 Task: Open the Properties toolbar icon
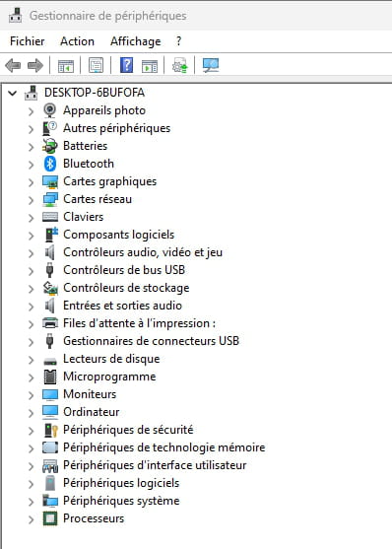96,65
